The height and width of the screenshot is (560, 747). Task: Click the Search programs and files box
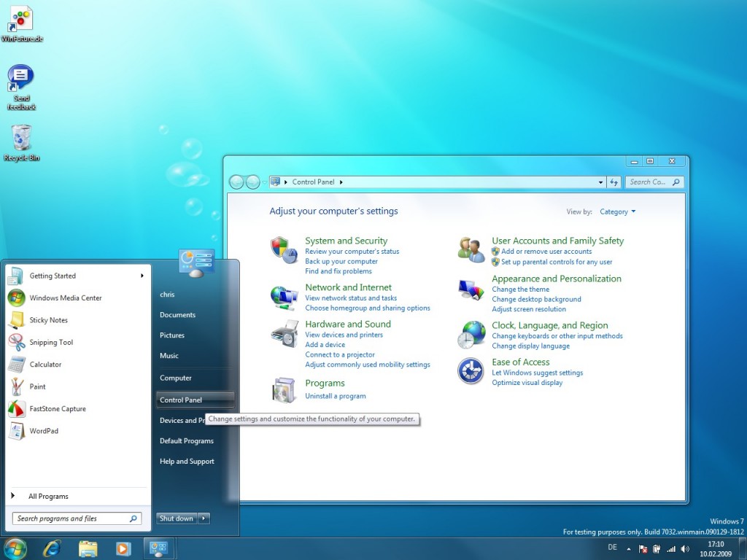point(77,518)
